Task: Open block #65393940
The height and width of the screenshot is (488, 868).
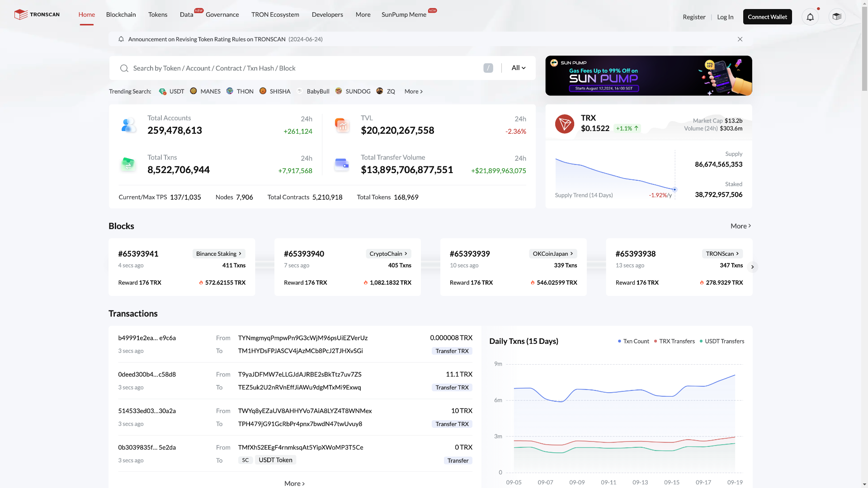Action: pyautogui.click(x=304, y=254)
